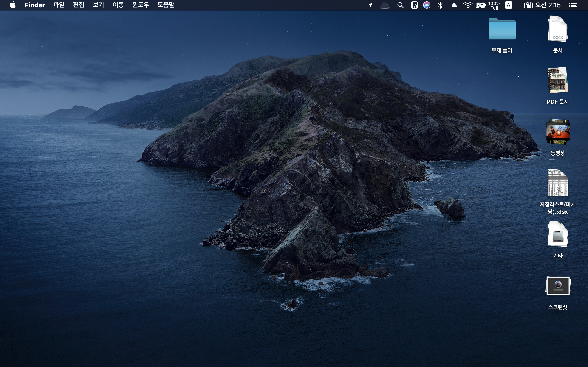Expand the 문서 DOCX stack
588x367 pixels.
558,29
